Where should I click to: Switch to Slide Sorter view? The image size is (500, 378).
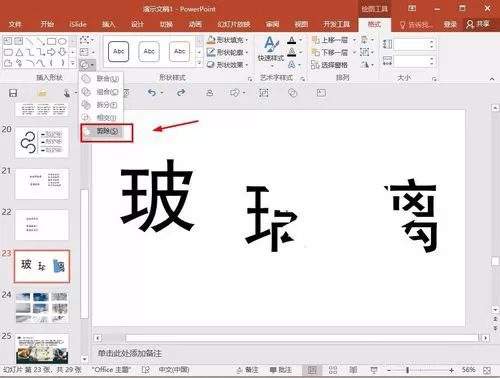pyautogui.click(x=333, y=370)
